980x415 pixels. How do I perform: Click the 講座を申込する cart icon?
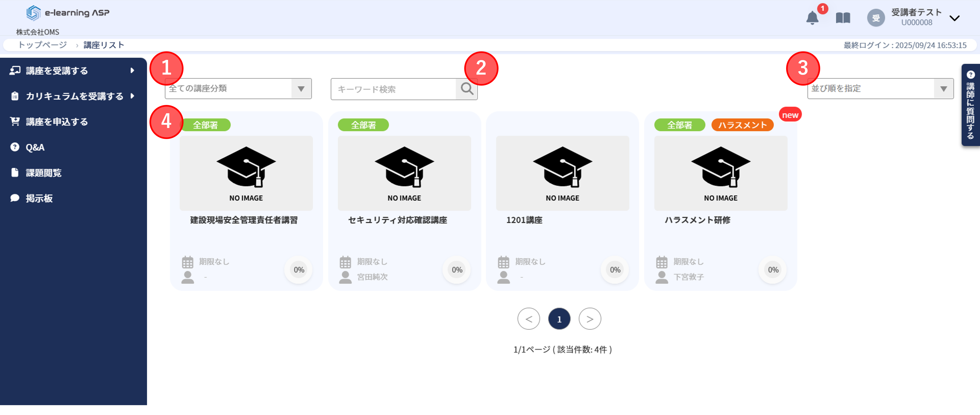coord(15,122)
